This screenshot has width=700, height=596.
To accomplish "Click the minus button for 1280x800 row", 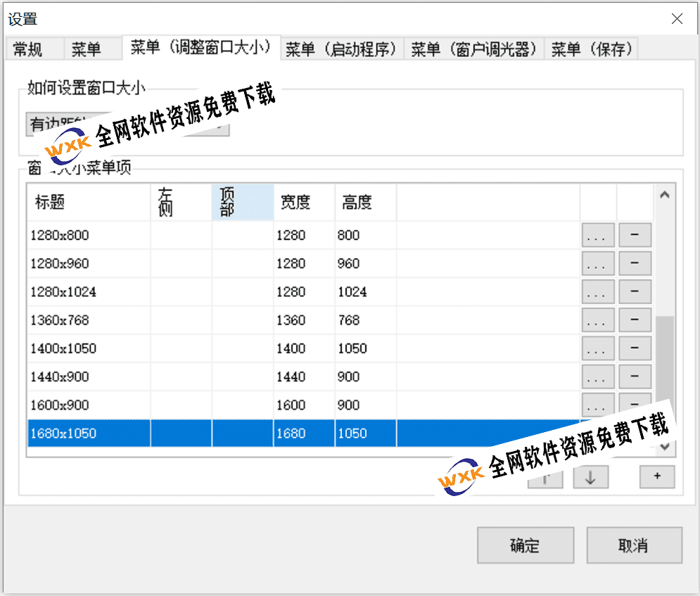I will (635, 235).
